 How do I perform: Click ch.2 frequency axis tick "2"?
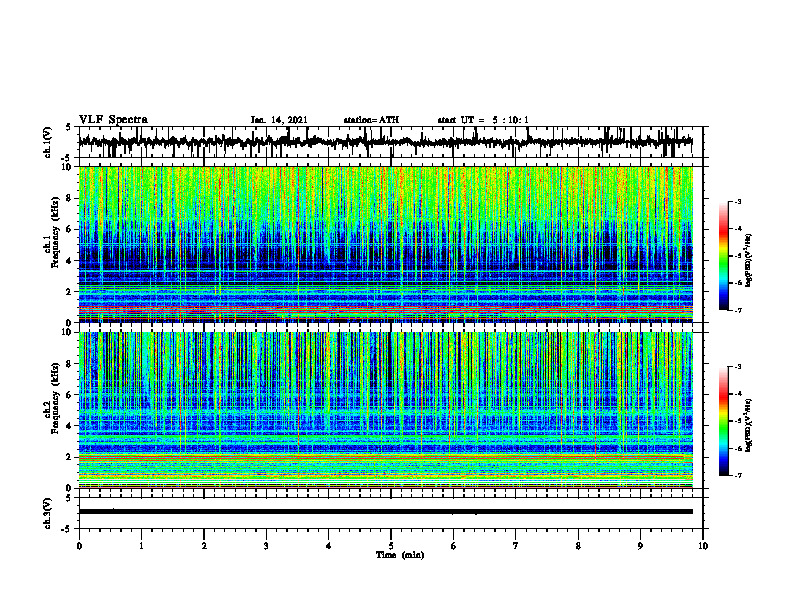pyautogui.click(x=70, y=457)
